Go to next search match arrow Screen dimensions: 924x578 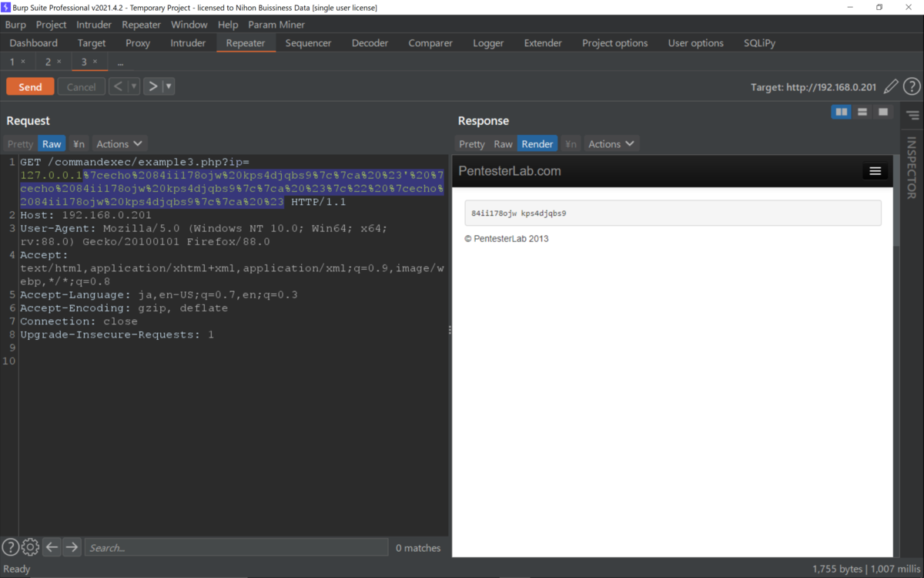[72, 547]
